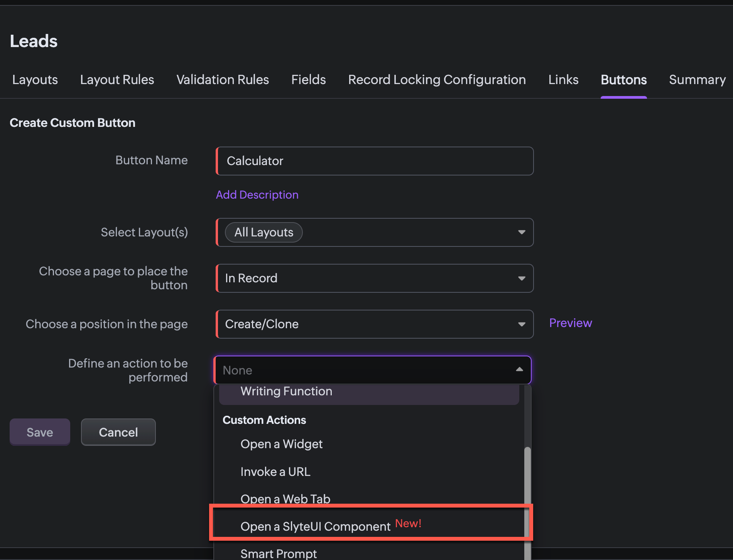The height and width of the screenshot is (560, 733).
Task: Choose Invoke a URL option
Action: click(x=275, y=472)
